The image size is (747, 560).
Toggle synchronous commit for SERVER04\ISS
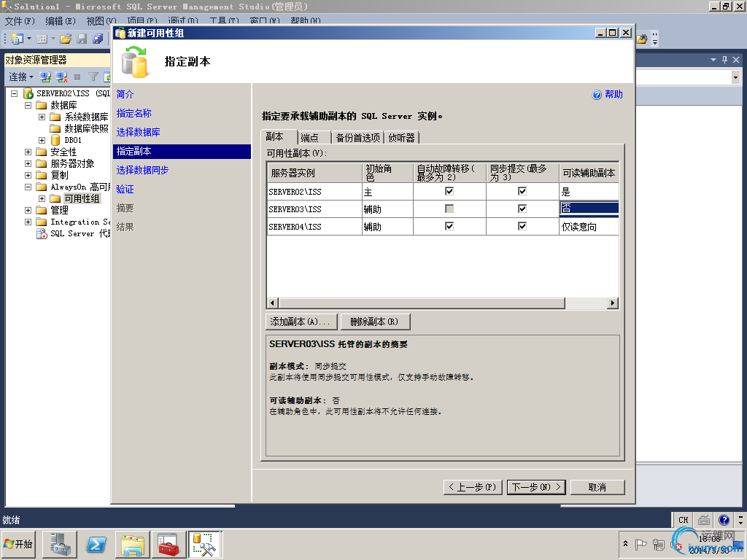522,226
